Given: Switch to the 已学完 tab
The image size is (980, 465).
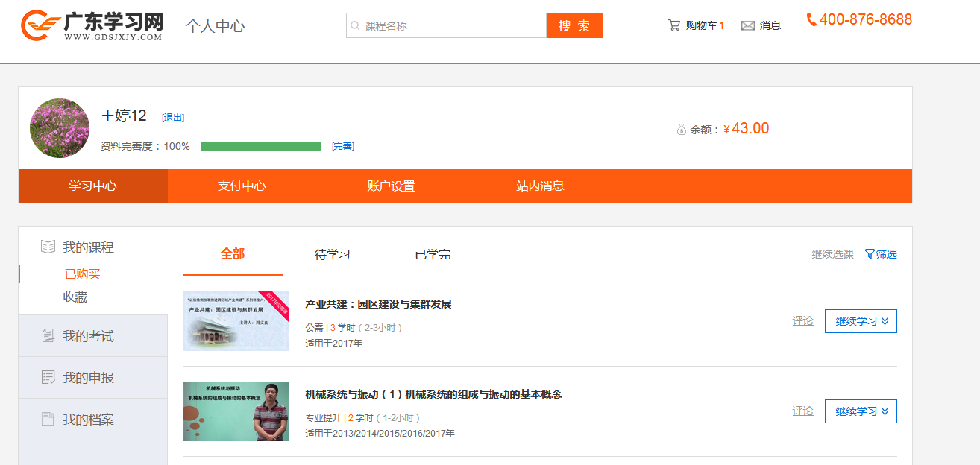Looking at the screenshot, I should click(433, 254).
